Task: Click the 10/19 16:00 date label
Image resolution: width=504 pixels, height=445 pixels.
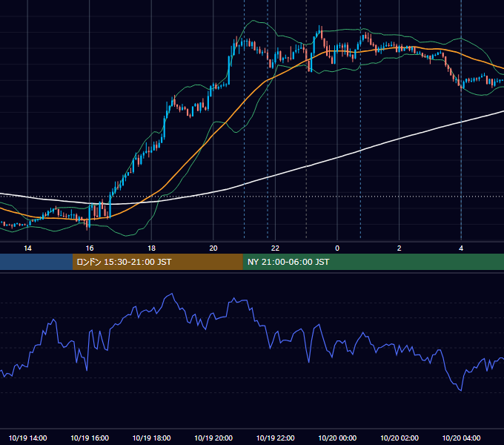Action: (90, 438)
